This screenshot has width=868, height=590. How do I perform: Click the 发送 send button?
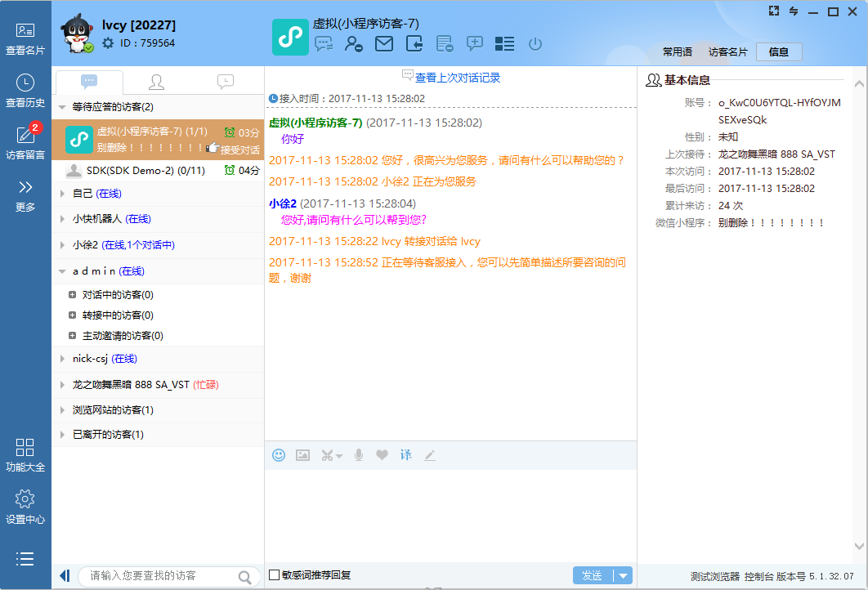(x=592, y=576)
